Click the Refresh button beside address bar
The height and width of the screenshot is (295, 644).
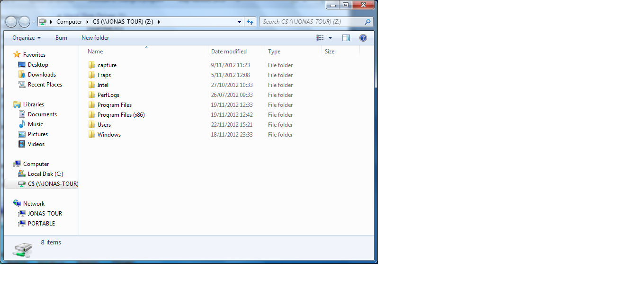coord(250,22)
